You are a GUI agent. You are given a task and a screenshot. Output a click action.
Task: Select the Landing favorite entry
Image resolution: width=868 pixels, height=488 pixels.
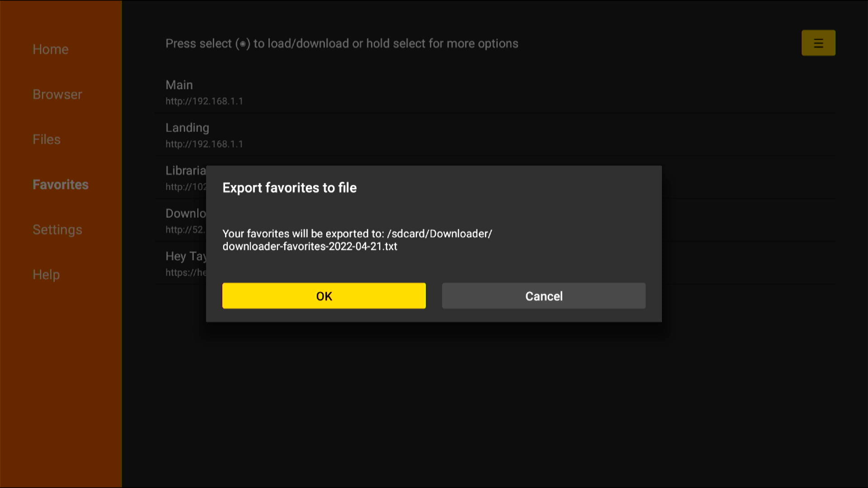(187, 128)
